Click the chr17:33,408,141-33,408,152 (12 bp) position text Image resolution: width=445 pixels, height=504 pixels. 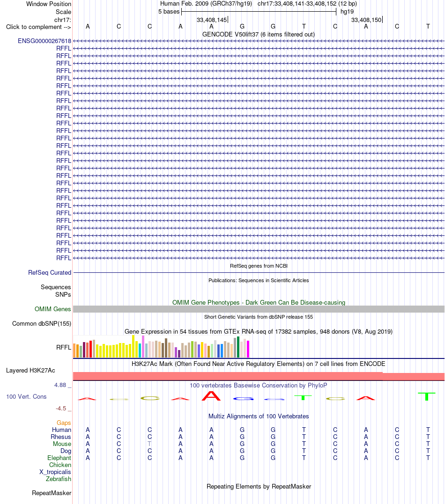pyautogui.click(x=307, y=4)
